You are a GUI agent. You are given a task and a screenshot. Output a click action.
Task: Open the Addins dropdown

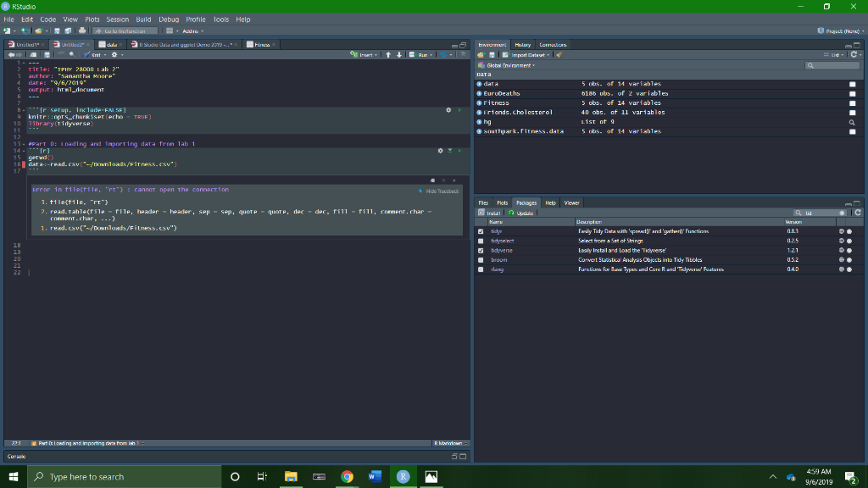192,31
